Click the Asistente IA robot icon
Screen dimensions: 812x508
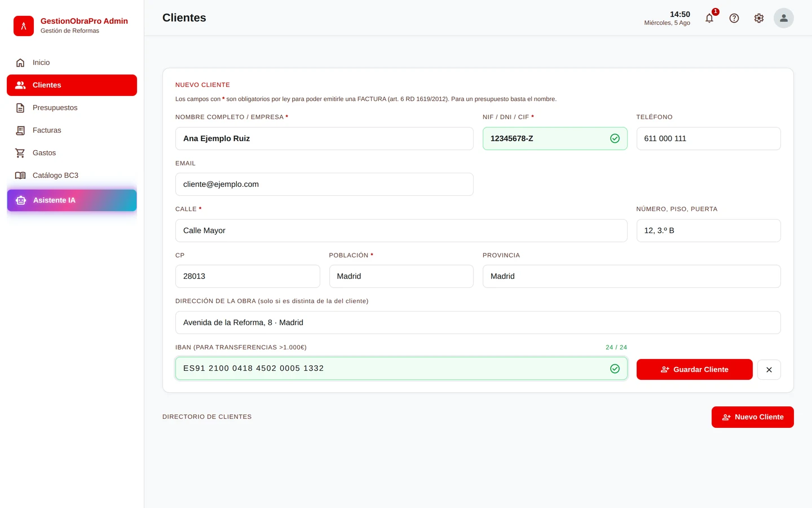point(21,200)
